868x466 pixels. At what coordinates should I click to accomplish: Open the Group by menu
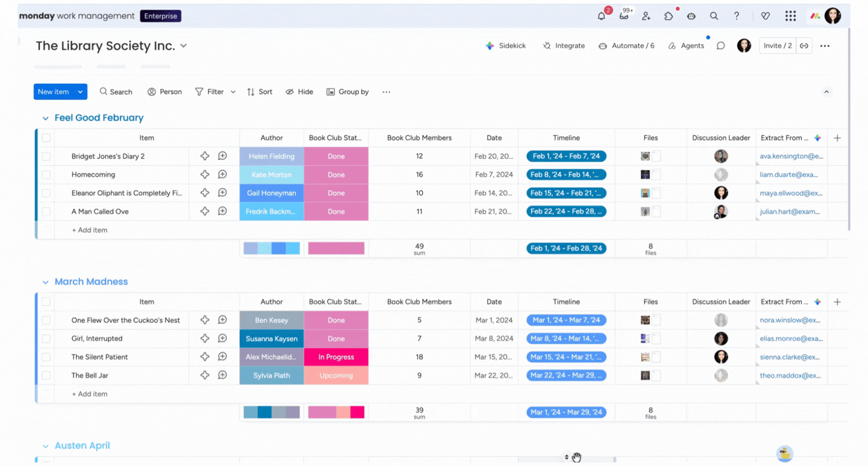[x=348, y=92]
